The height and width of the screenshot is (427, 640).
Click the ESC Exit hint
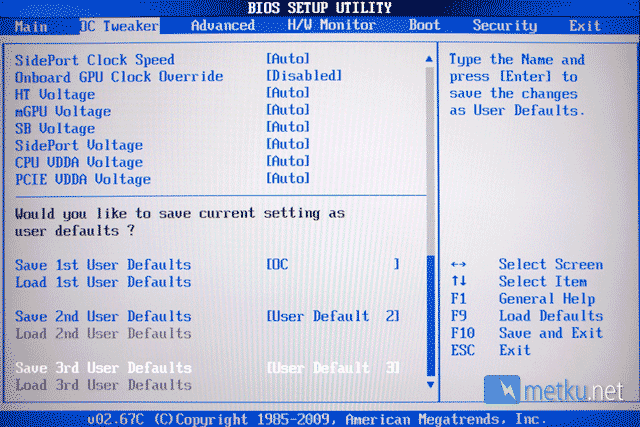[491, 350]
